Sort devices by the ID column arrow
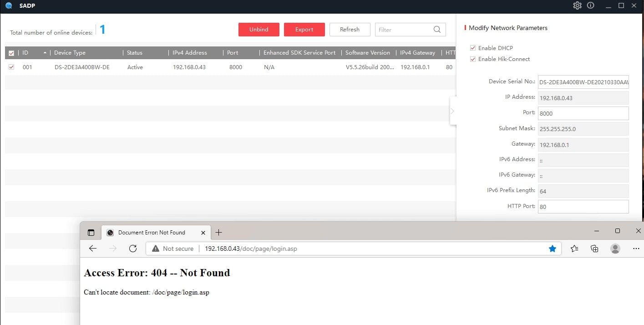The width and height of the screenshot is (644, 325). [x=45, y=53]
